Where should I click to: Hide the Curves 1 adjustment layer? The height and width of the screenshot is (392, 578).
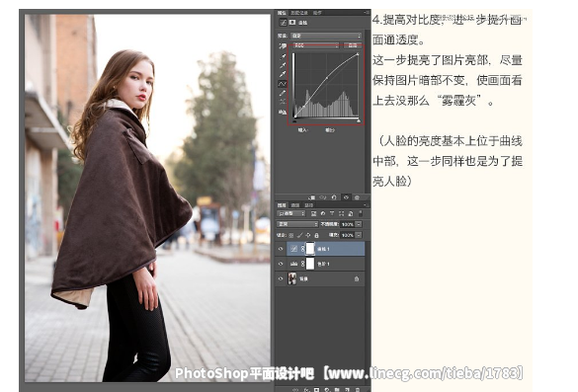[x=281, y=249]
